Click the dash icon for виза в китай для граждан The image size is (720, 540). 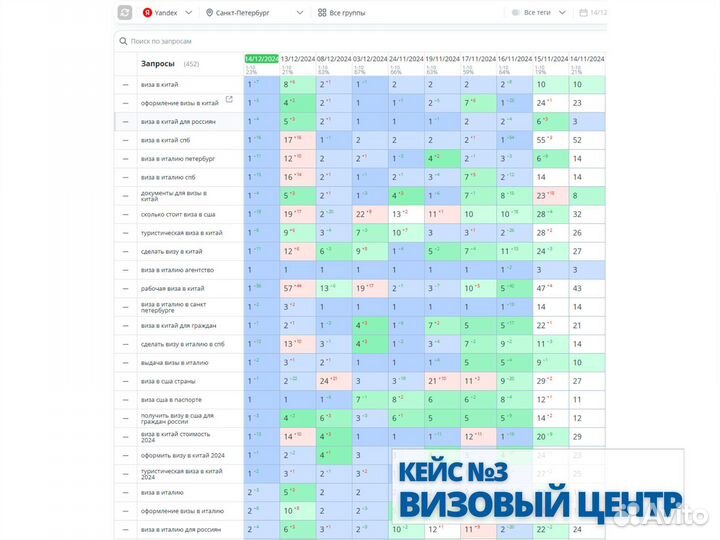click(x=125, y=326)
